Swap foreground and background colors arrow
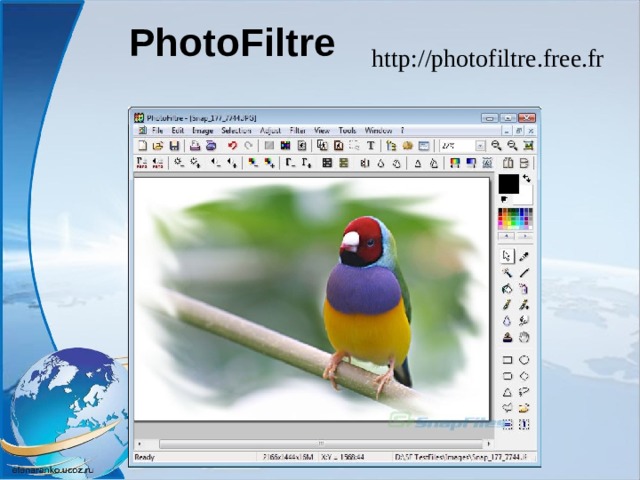 (x=527, y=178)
